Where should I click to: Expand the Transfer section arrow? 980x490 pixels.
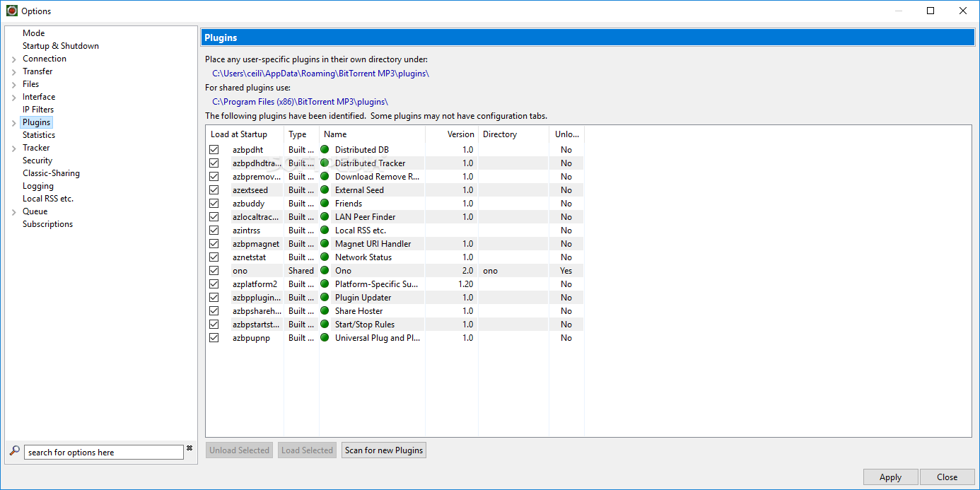pos(14,72)
